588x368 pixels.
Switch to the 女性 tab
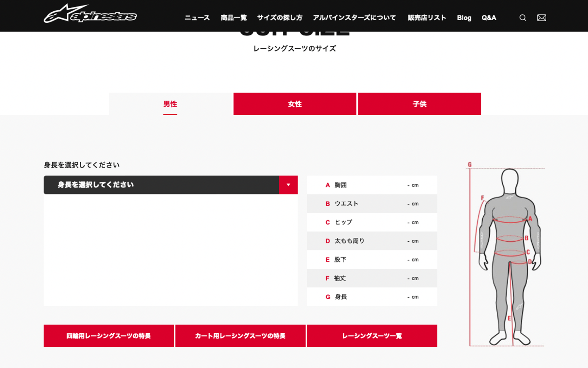[x=295, y=104]
